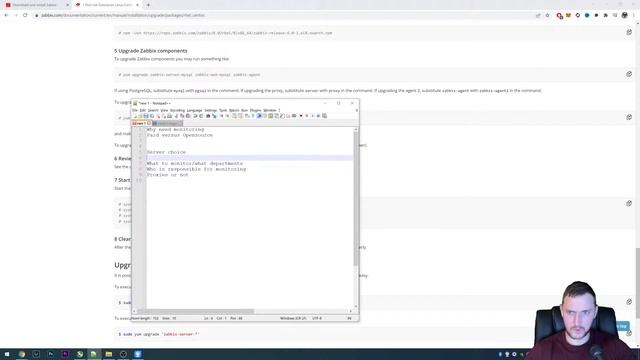Click the Record macro red dot icon
Viewport: 640px width, 360px height.
point(301,116)
